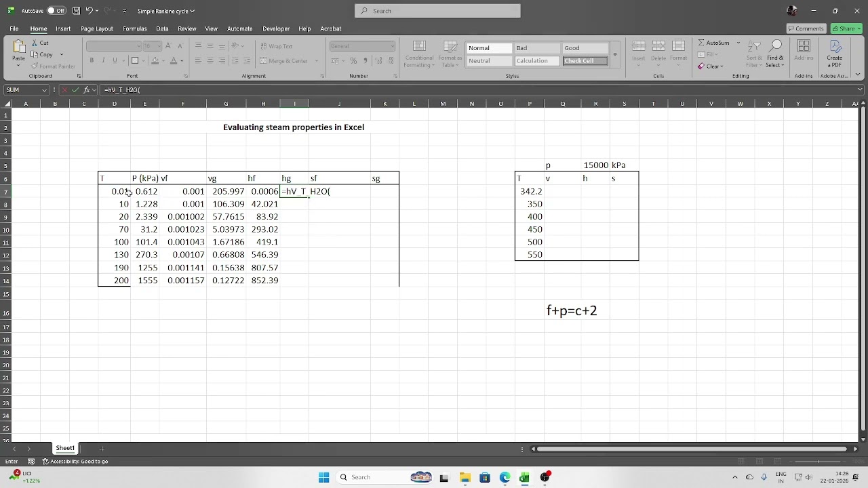Open the Insert Function fx dialog
Viewport: 868px width, 488px height.
click(87, 89)
